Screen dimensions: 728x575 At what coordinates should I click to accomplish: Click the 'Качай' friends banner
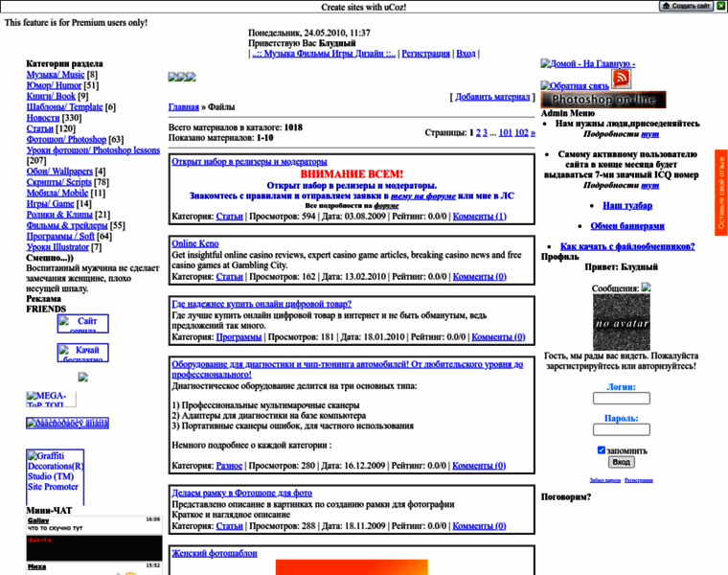point(83,353)
